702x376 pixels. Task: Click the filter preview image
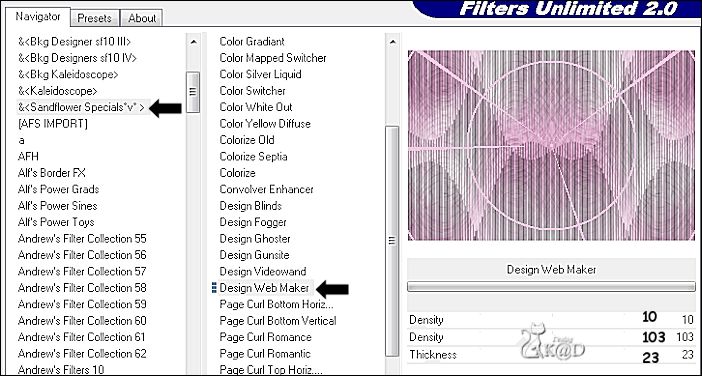point(551,145)
